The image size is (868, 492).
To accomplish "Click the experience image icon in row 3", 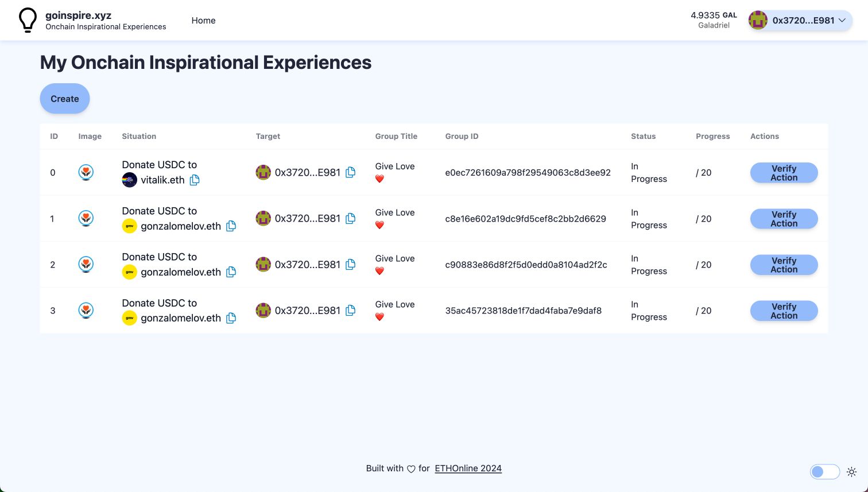I will click(x=86, y=310).
